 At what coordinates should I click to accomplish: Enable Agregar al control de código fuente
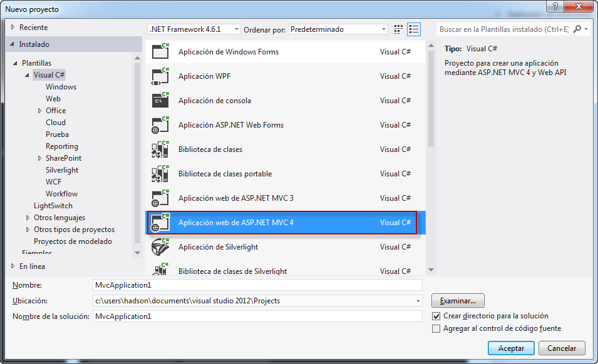point(436,328)
